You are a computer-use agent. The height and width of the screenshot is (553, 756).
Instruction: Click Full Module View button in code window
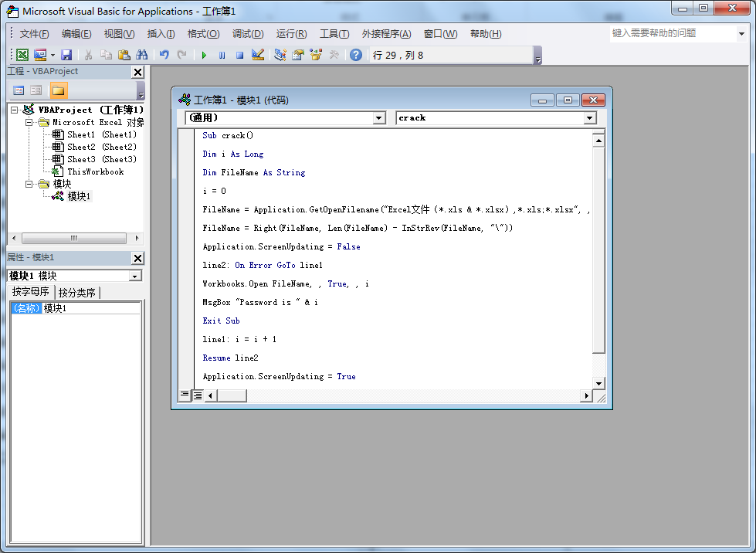[x=198, y=395]
